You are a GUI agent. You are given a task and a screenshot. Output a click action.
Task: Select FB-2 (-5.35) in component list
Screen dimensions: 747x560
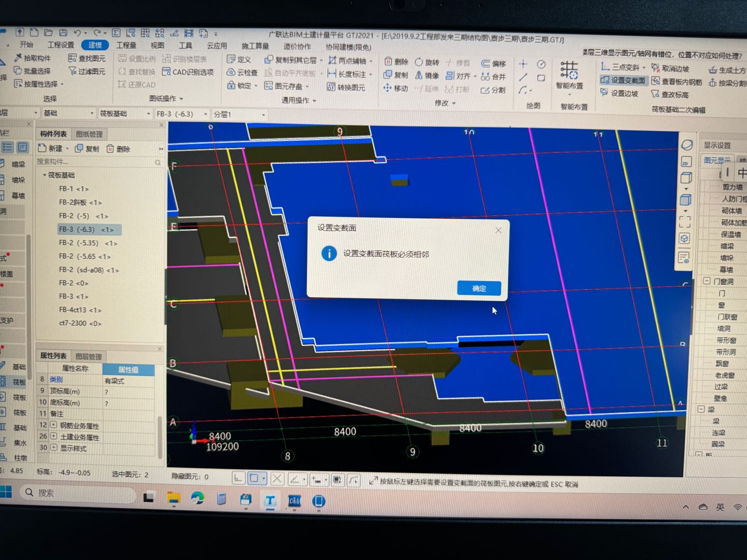point(88,243)
